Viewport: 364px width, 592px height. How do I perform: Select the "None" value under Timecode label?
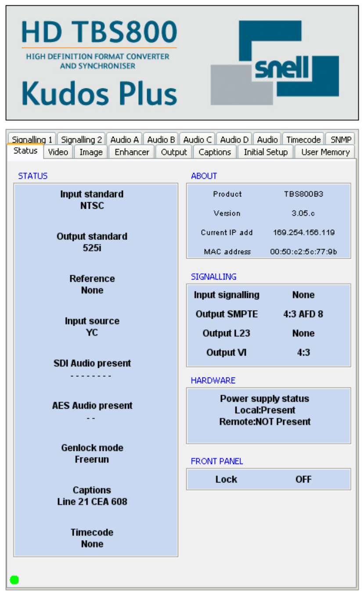92,544
